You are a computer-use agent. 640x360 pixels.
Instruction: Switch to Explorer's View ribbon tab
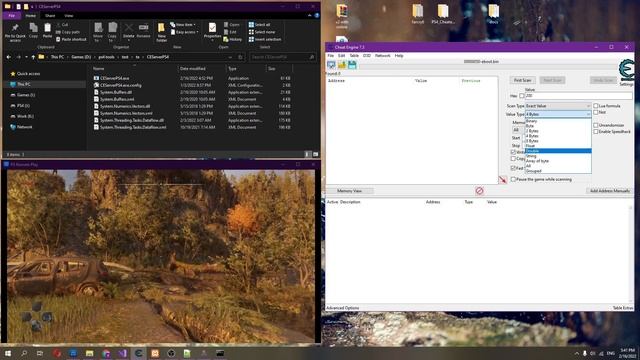tap(69, 16)
